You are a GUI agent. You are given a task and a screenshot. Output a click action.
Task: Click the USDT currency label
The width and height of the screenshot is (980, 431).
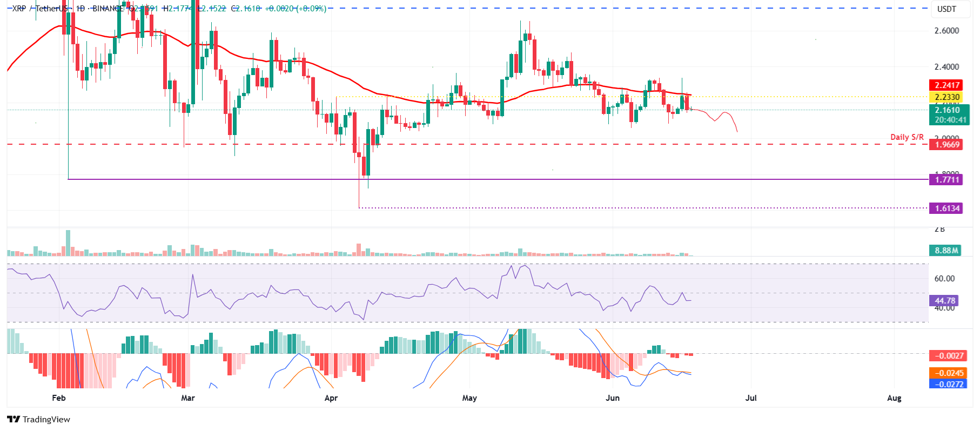point(946,9)
